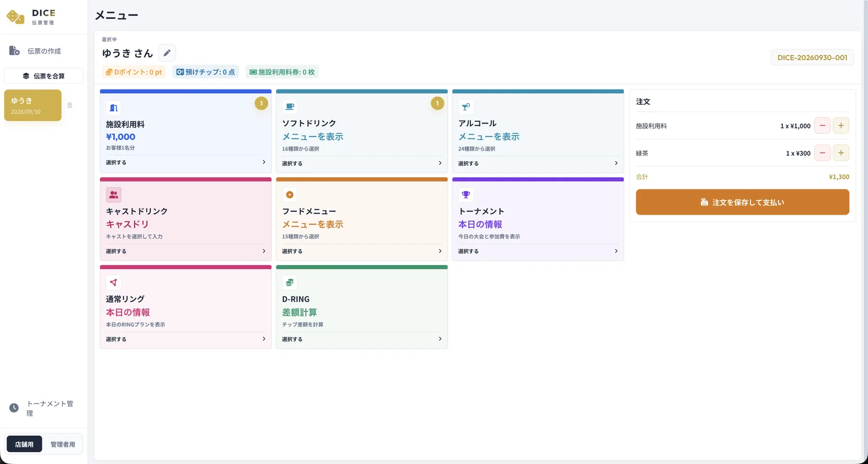Click the 施設利用料 door icon

pos(113,107)
